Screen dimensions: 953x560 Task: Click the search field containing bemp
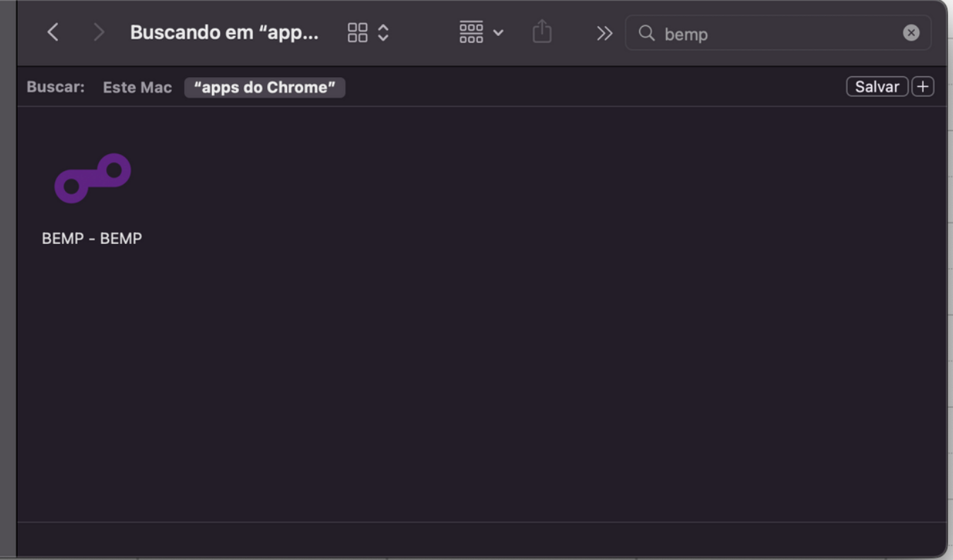[x=778, y=33]
